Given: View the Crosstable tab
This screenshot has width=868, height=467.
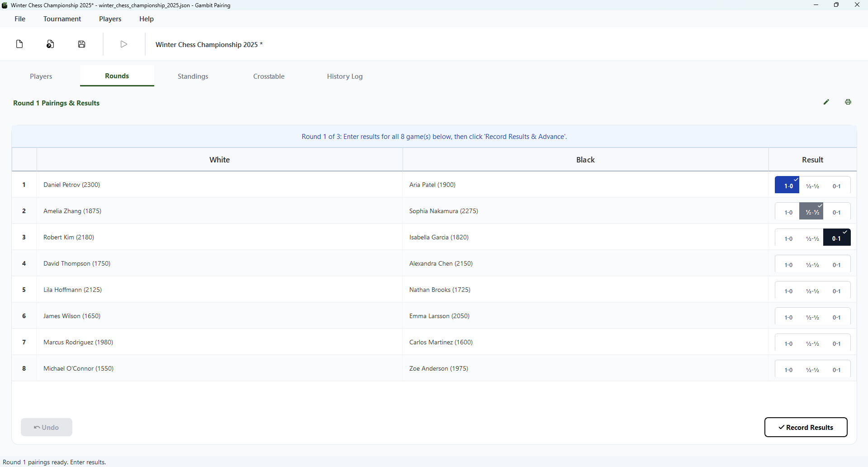Looking at the screenshot, I should [269, 76].
